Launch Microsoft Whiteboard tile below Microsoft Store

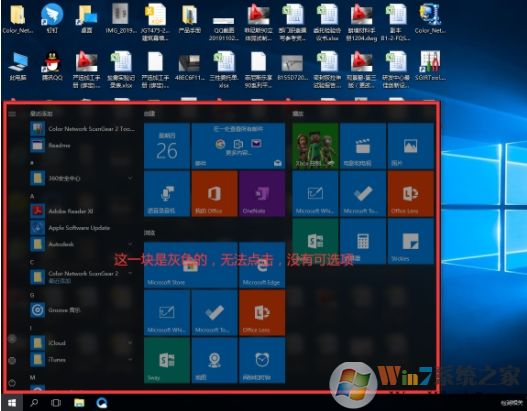(167, 313)
